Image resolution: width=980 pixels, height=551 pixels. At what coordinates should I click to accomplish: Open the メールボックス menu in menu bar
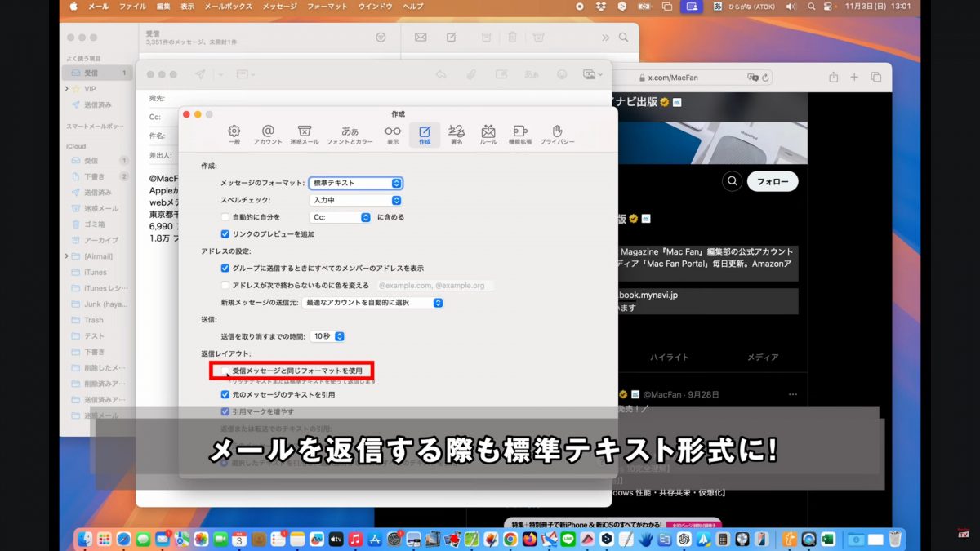click(x=229, y=7)
